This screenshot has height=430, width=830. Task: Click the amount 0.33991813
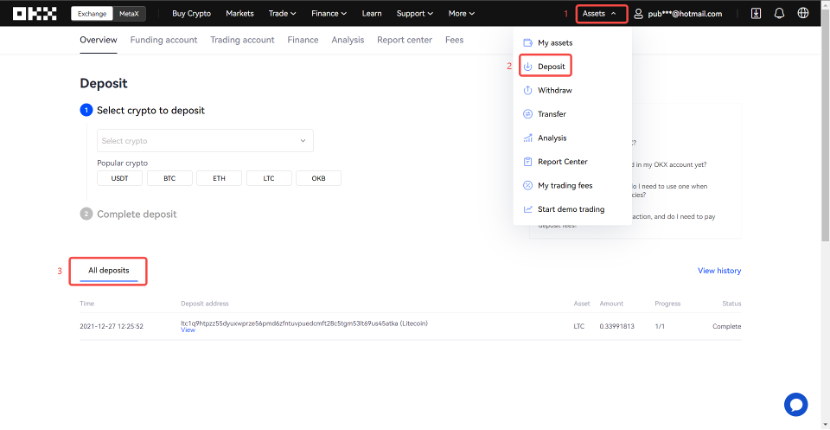[x=617, y=327]
